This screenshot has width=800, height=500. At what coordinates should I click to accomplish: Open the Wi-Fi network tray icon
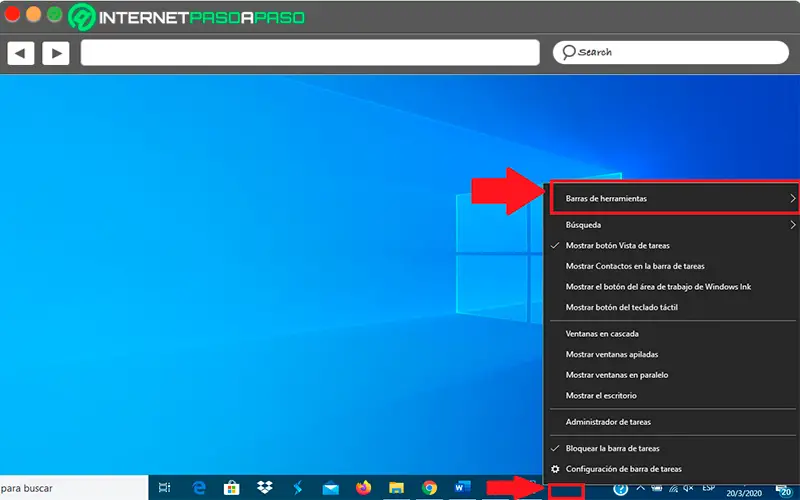coord(673,489)
